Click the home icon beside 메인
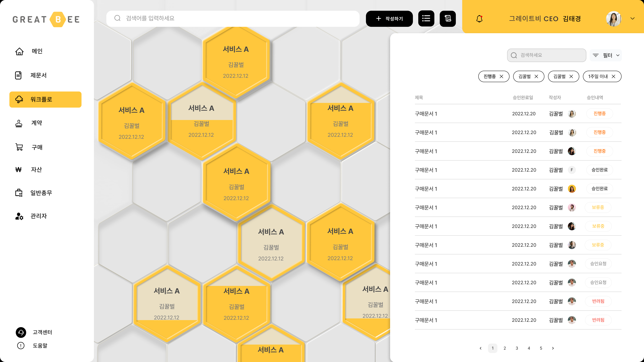Image resolution: width=644 pixels, height=362 pixels. click(19, 51)
